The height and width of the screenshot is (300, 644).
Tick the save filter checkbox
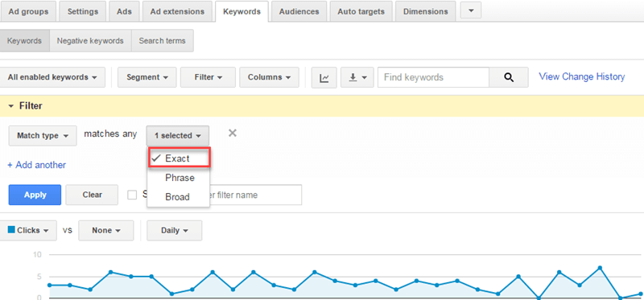132,195
